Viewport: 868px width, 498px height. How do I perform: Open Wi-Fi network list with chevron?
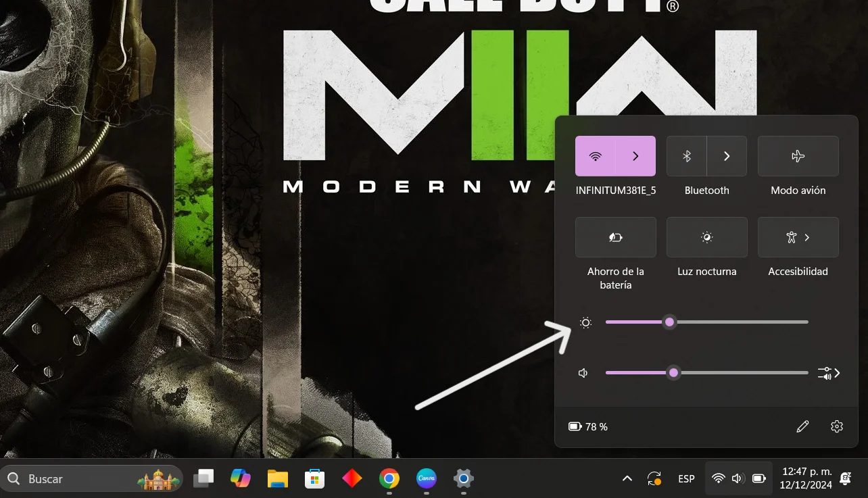click(x=635, y=156)
